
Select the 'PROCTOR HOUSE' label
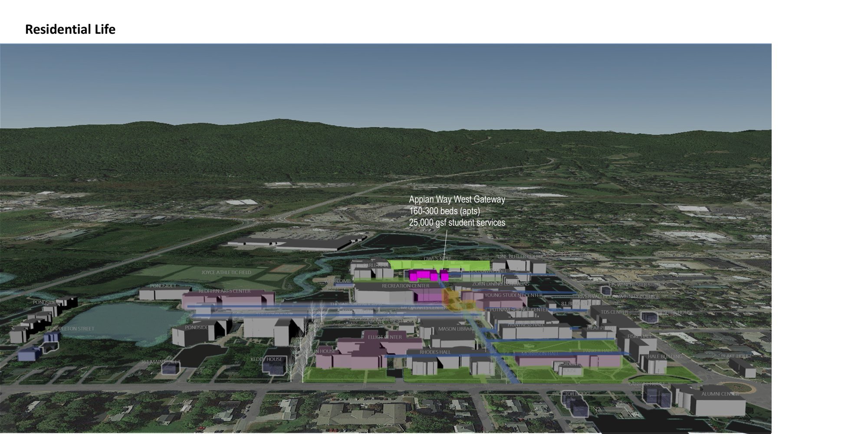[x=571, y=394]
